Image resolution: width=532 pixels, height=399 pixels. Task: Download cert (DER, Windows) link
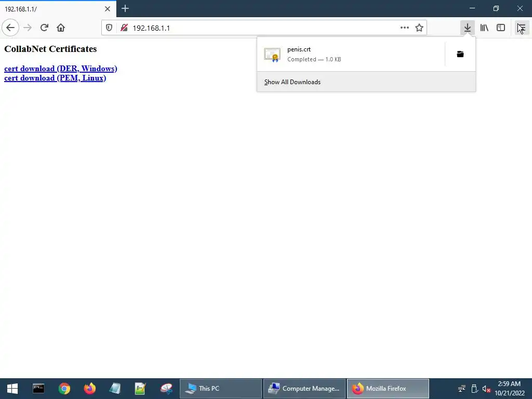[61, 69]
